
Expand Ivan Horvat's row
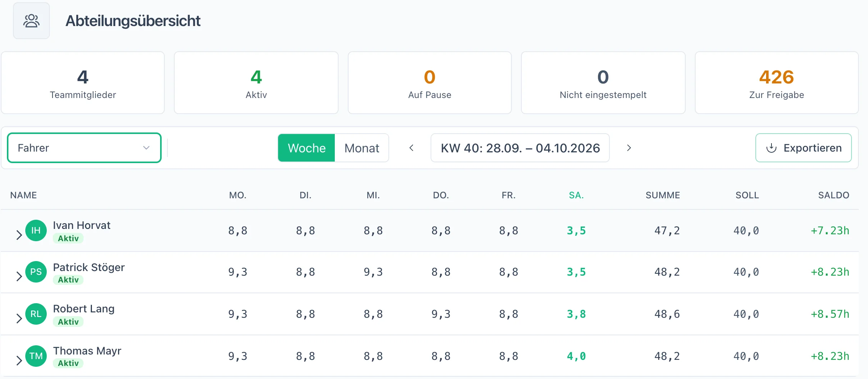pyautogui.click(x=19, y=235)
